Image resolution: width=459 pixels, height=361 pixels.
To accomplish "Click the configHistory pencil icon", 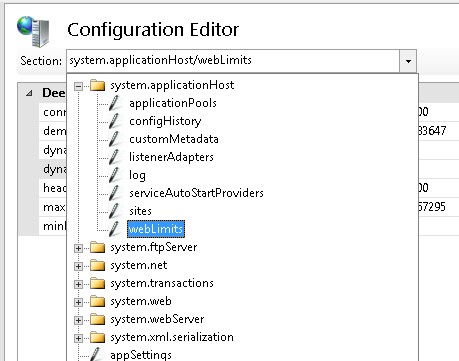I will (x=115, y=121).
